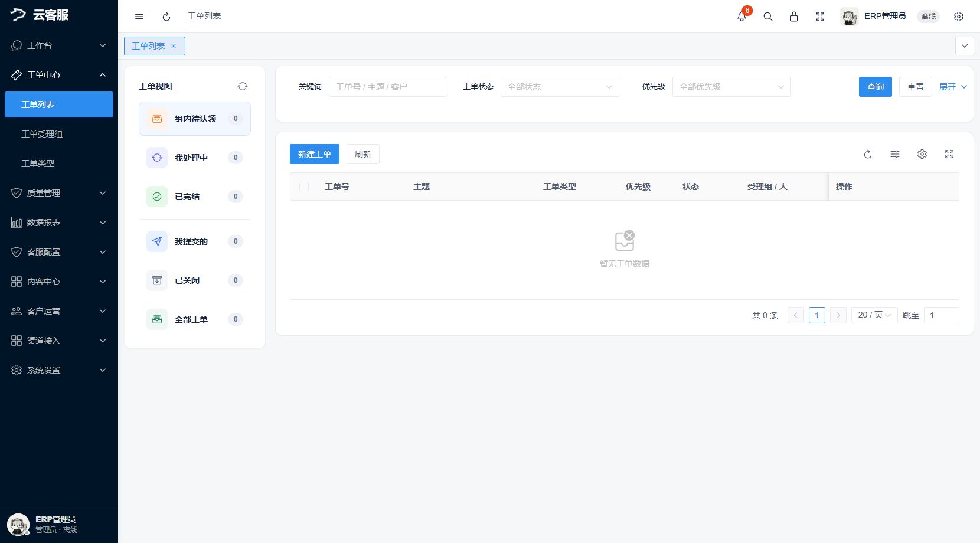Check the select-all checkbox in table header
Image resolution: width=980 pixels, height=543 pixels.
point(304,187)
